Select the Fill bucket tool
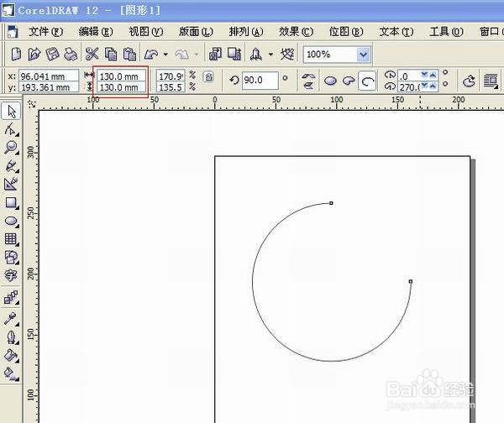This screenshot has height=423, width=504. click(11, 356)
